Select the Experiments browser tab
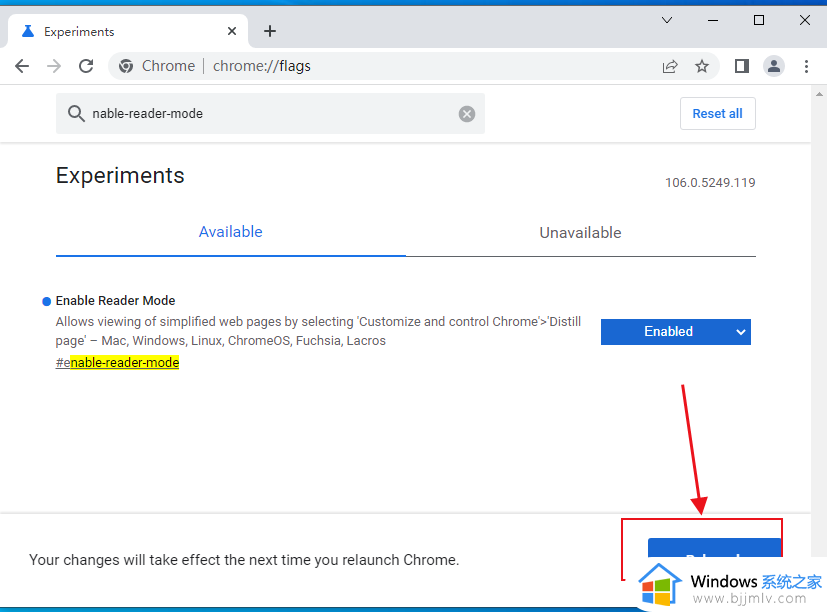827x612 pixels. click(x=128, y=31)
